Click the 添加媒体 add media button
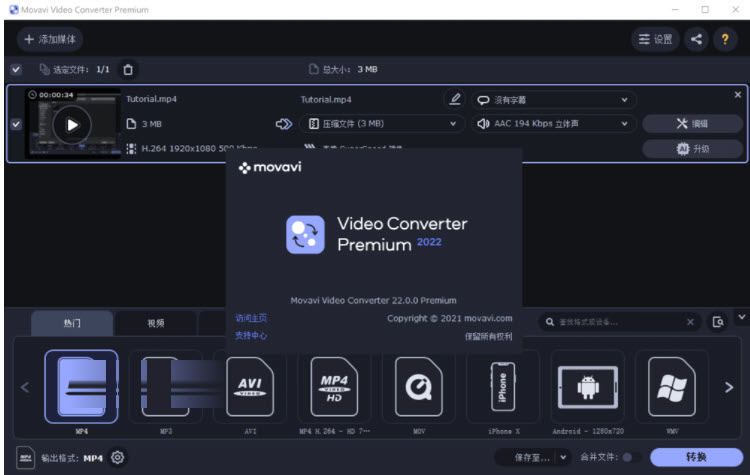 tap(50, 40)
